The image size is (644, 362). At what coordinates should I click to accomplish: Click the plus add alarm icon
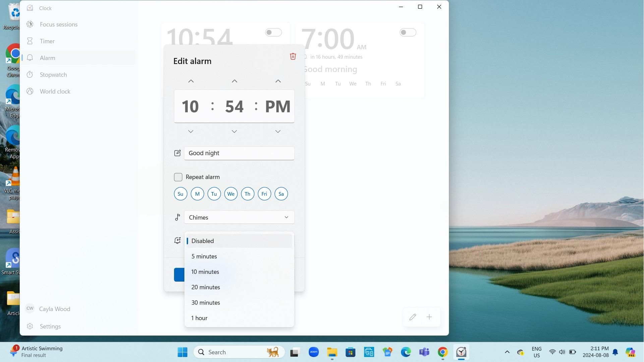pos(429,317)
